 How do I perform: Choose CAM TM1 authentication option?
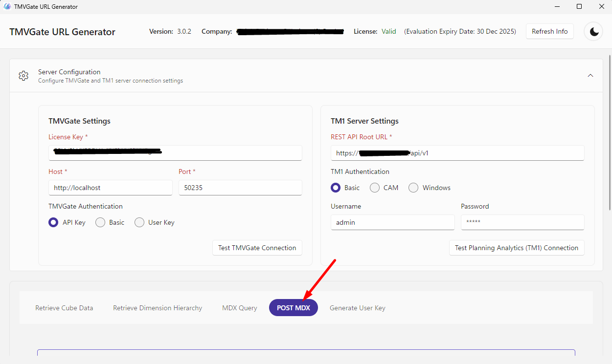(x=375, y=188)
